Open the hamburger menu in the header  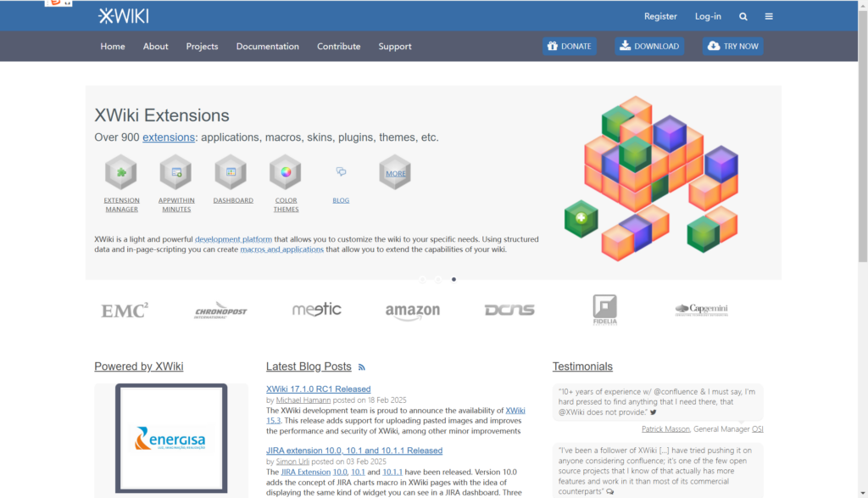pos(769,16)
